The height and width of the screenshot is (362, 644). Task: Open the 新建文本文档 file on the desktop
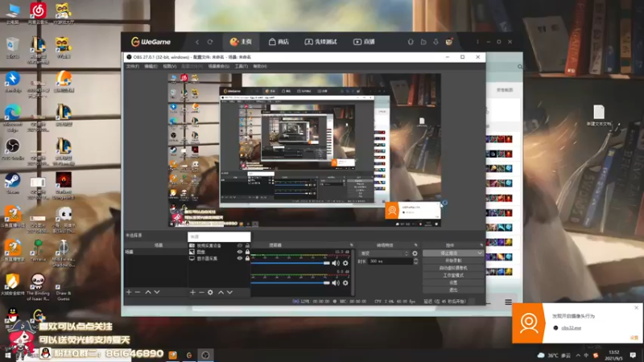click(599, 116)
